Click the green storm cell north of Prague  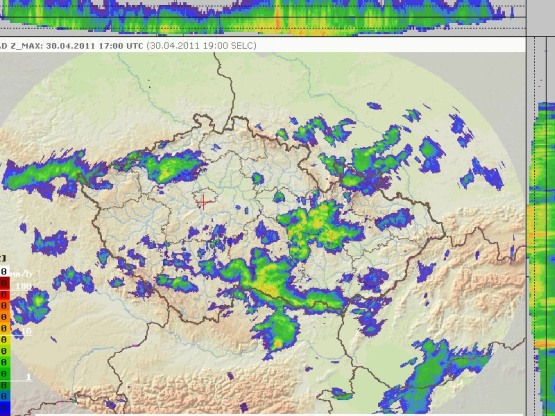165,166
